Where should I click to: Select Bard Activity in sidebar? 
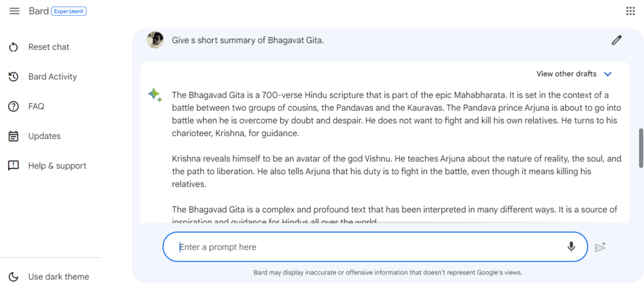click(53, 77)
